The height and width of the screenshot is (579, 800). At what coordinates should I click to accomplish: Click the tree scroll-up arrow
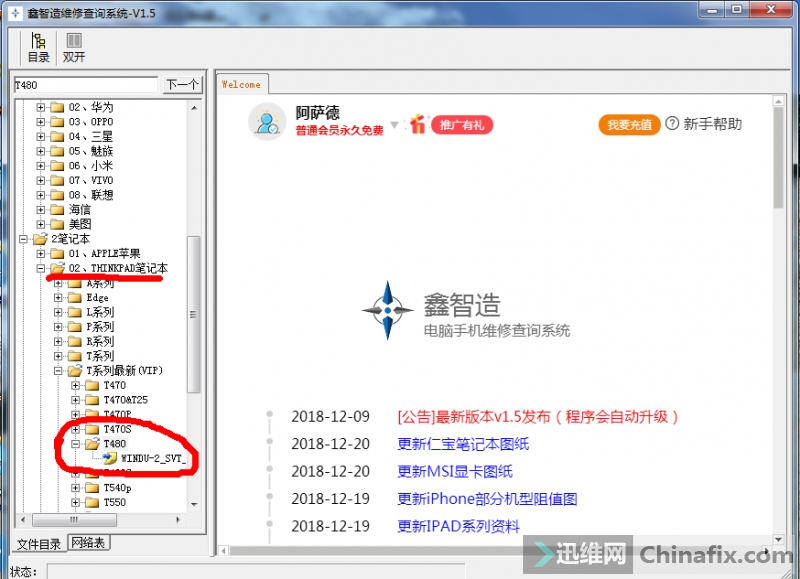coord(194,108)
